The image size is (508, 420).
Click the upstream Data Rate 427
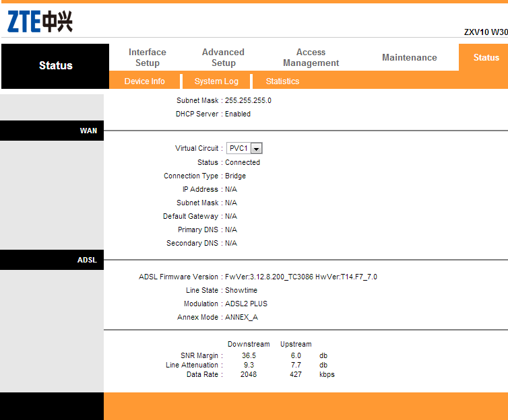pos(296,374)
